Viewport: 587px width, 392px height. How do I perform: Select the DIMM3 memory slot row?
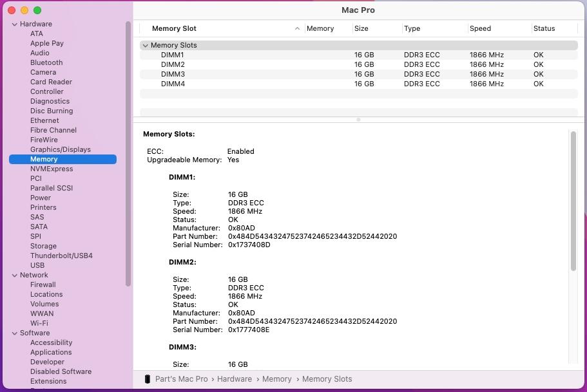point(173,75)
